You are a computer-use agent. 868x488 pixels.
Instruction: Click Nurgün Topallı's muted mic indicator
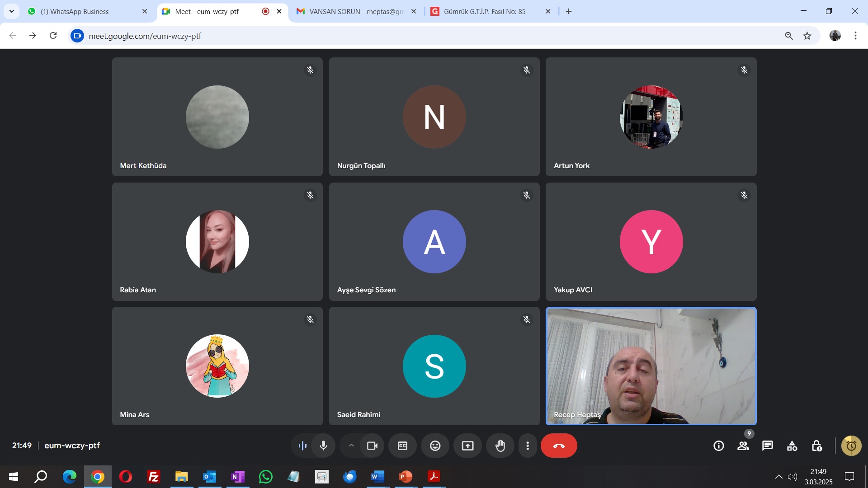527,70
